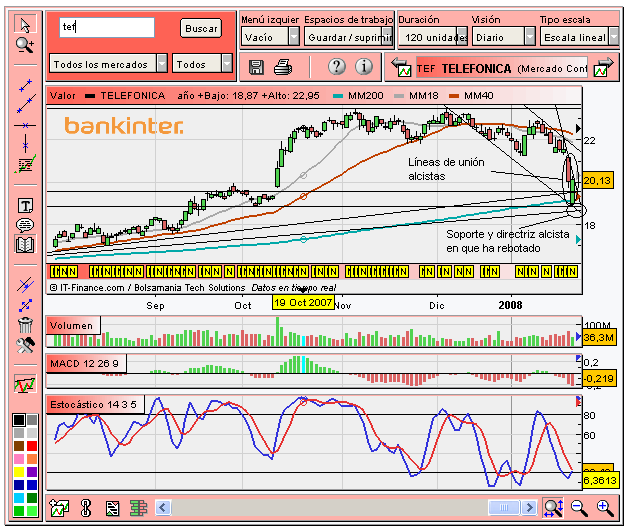The width and height of the screenshot is (629, 531).
Task: Expand the Menú izquier 'Vacío' dropdown
Action: click(x=270, y=37)
